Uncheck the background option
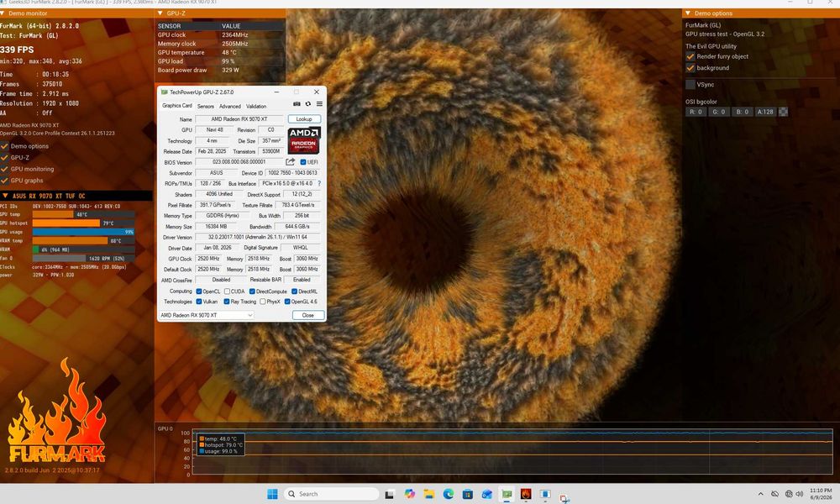This screenshot has height=504, width=840. [x=690, y=68]
